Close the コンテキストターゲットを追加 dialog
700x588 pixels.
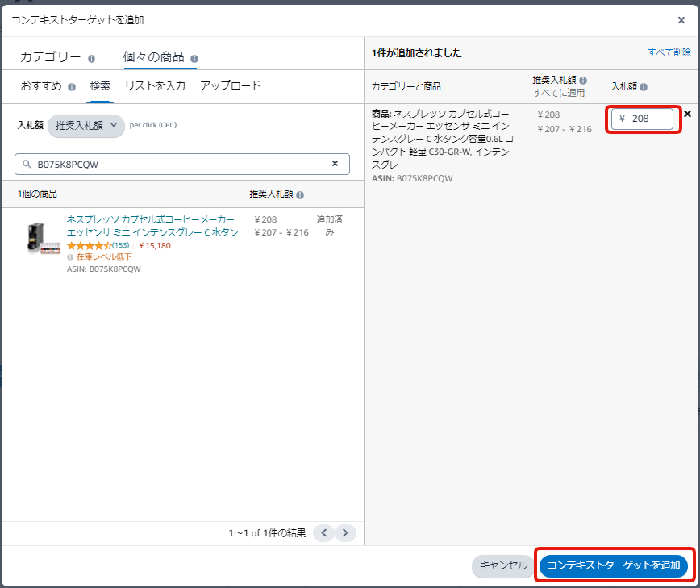pyautogui.click(x=681, y=20)
